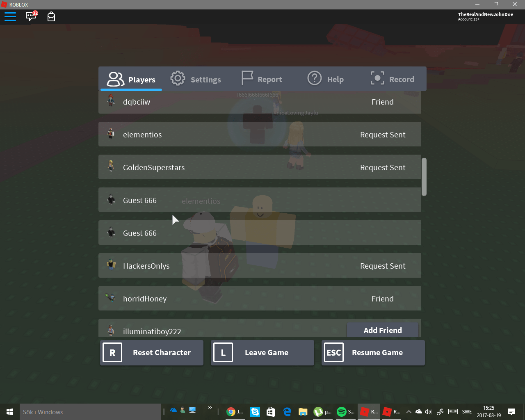
Task: Click Guest 666's avatar thumbnail
Action: tap(111, 200)
